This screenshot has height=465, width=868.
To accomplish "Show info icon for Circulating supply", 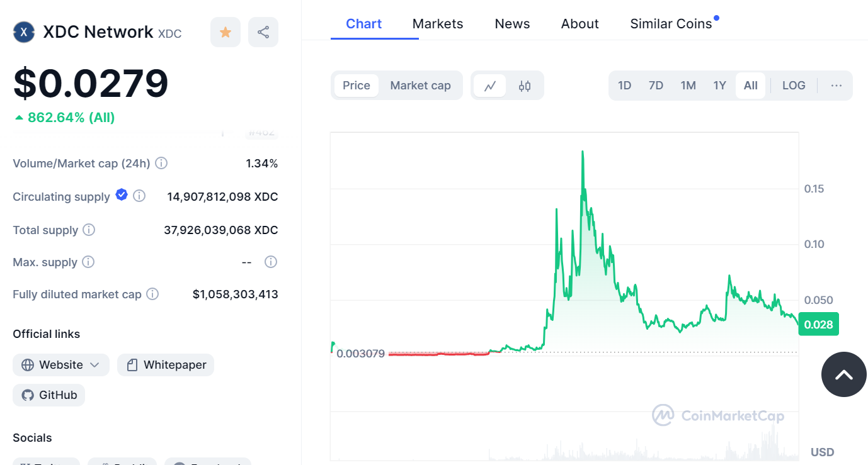I will point(139,196).
